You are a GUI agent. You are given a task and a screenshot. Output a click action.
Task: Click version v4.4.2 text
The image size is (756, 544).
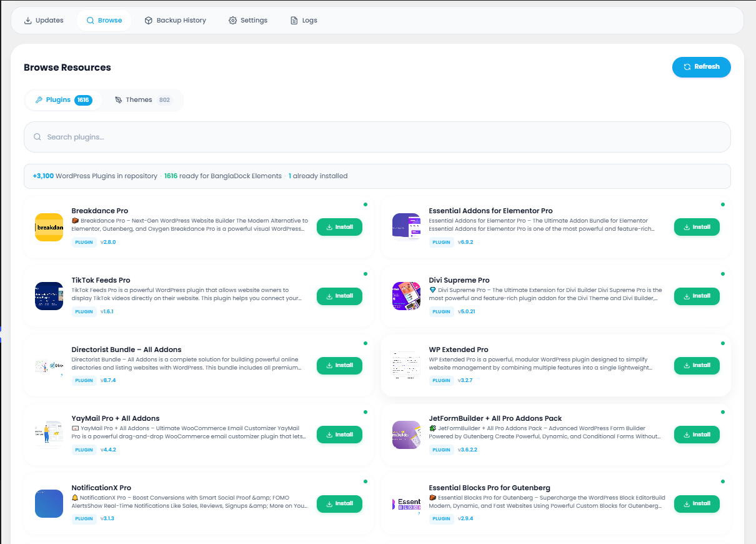coord(108,450)
